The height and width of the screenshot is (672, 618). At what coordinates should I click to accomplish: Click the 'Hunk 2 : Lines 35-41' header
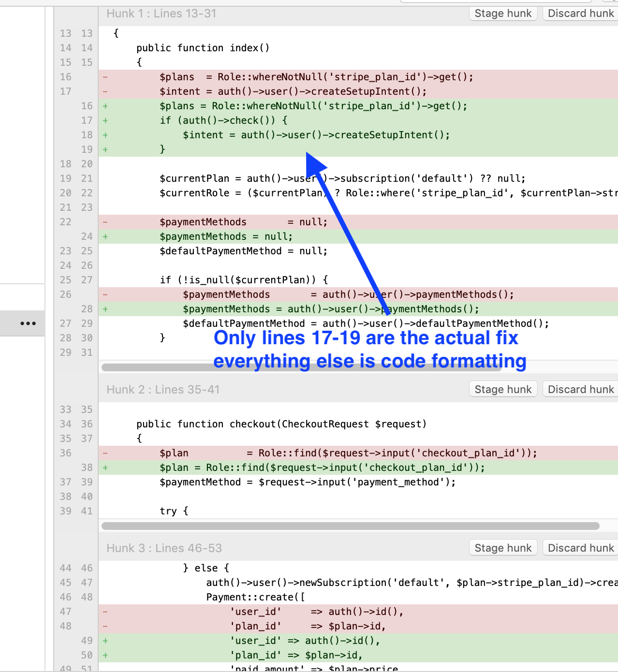(x=163, y=390)
